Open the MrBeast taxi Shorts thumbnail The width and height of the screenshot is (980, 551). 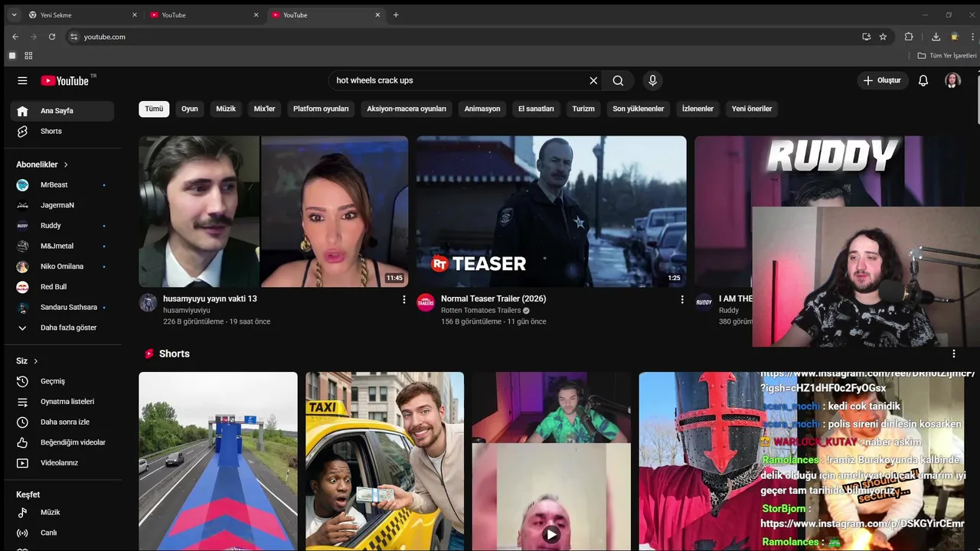point(384,461)
